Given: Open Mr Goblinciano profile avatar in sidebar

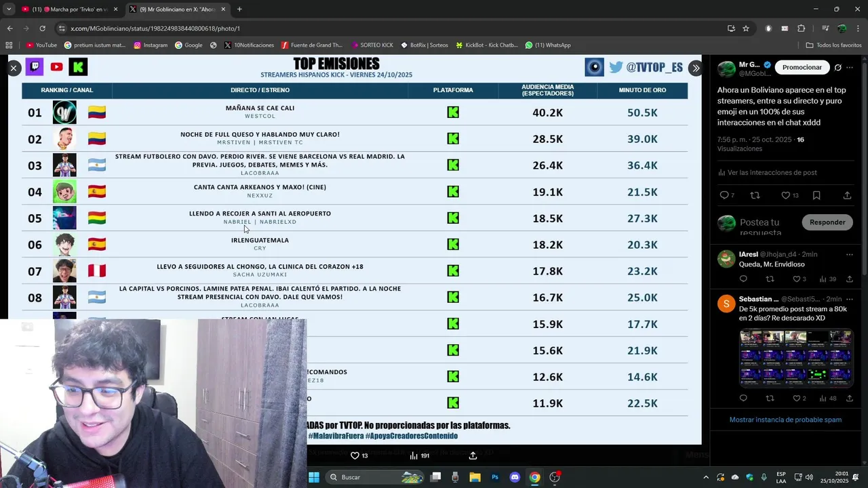Looking at the screenshot, I should 726,69.
